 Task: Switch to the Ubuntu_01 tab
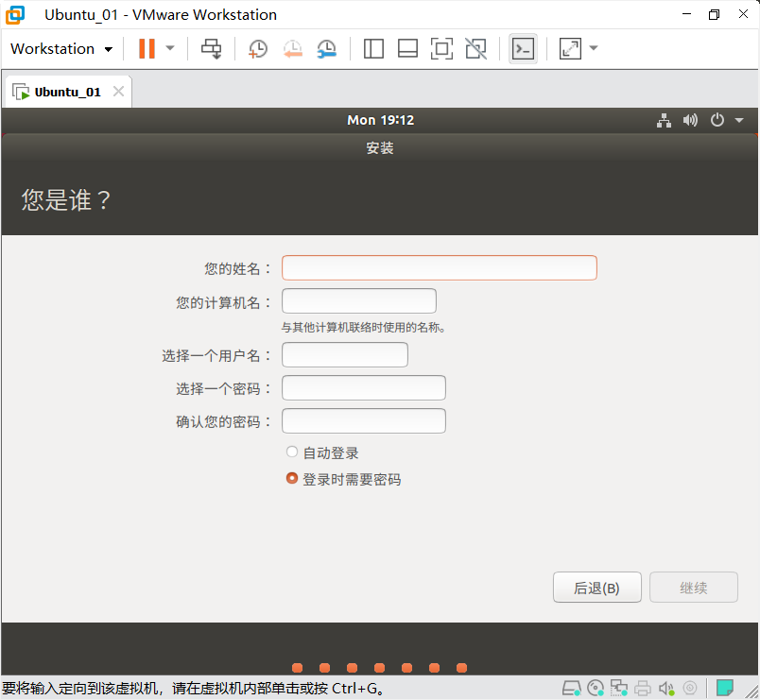[68, 92]
